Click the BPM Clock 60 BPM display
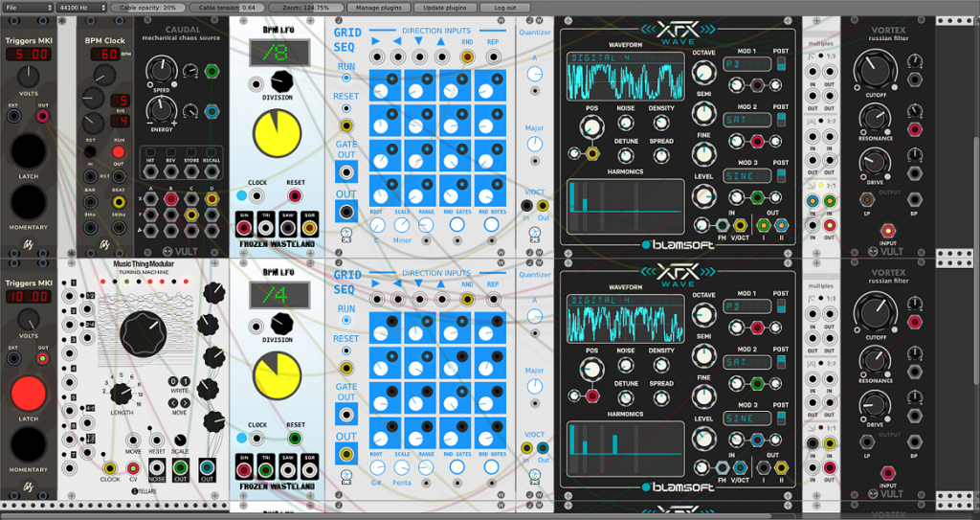Screen dimensions: 980x520 point(105,55)
